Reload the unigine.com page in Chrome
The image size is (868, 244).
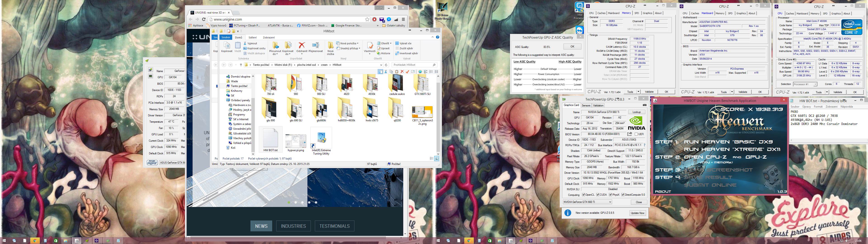(x=204, y=19)
